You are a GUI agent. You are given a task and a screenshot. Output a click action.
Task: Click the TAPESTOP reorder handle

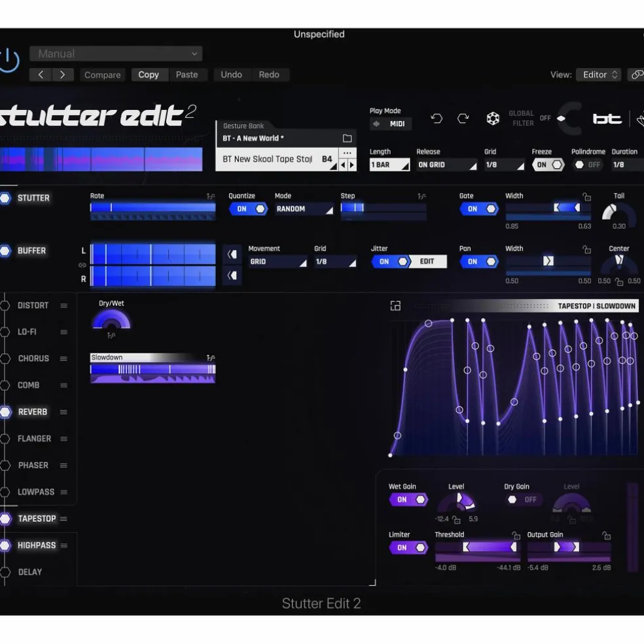click(x=63, y=519)
